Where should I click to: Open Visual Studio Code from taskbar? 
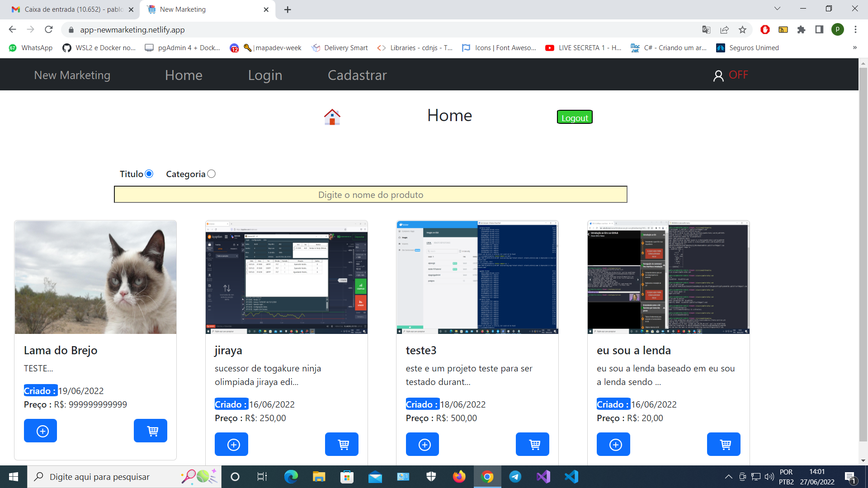coord(571,477)
